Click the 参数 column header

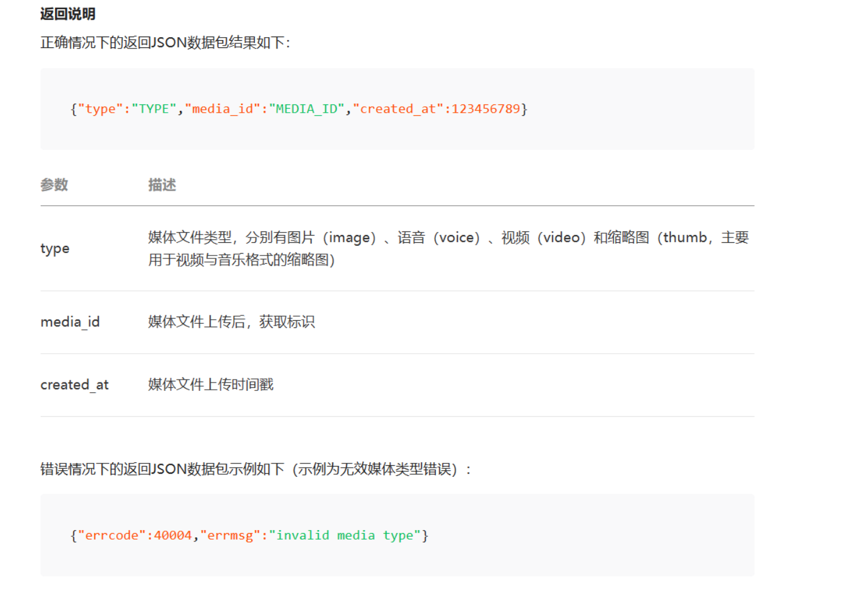54,185
